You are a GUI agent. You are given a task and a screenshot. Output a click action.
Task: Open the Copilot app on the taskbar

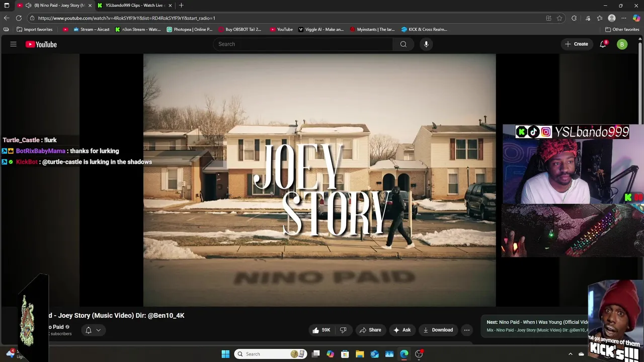(330, 354)
